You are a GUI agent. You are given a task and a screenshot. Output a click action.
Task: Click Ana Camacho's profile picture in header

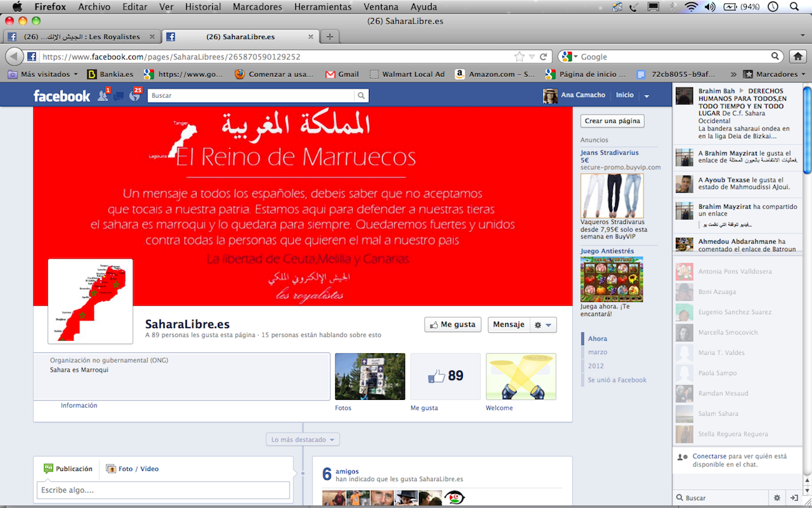tap(550, 96)
